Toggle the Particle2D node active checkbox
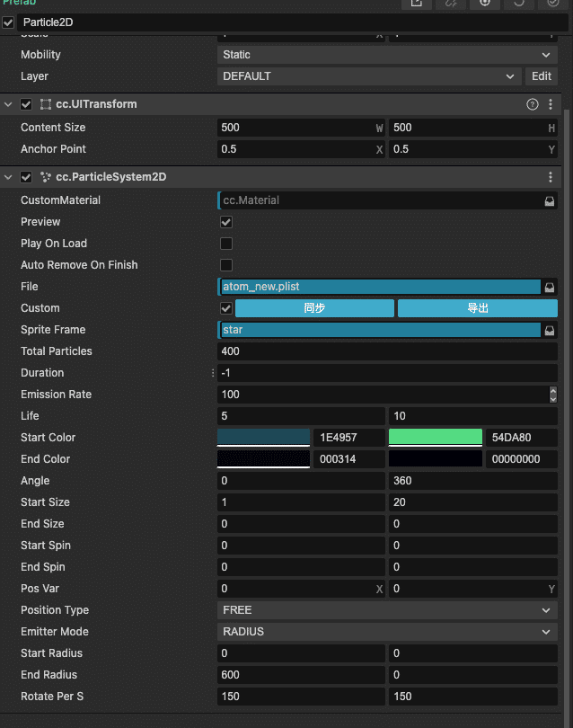 coord(8,22)
